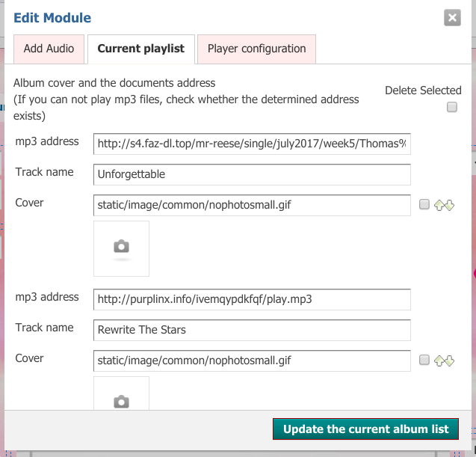Open the Player configuration tab
Viewport: 476px width, 457px height.
(x=256, y=49)
